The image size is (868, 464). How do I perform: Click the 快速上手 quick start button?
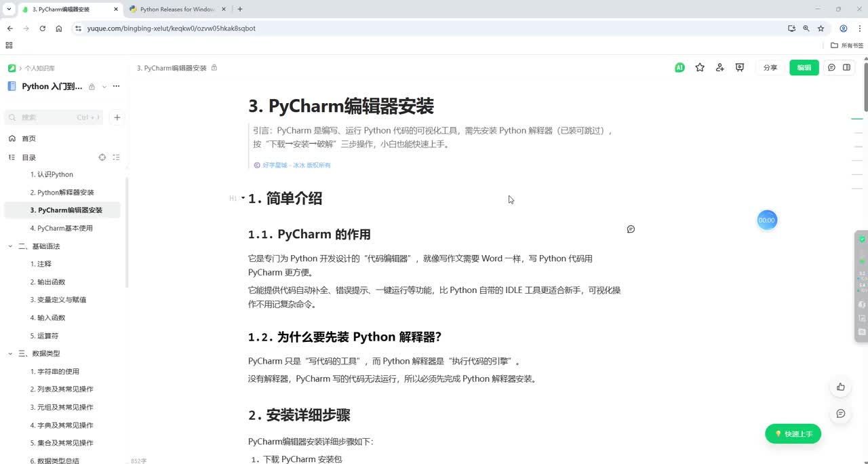coord(793,433)
